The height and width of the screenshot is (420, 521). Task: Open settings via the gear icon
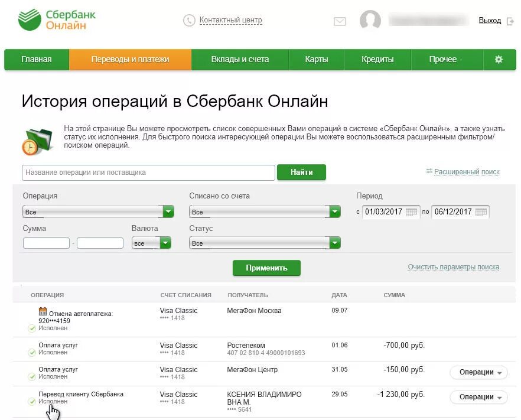(499, 60)
